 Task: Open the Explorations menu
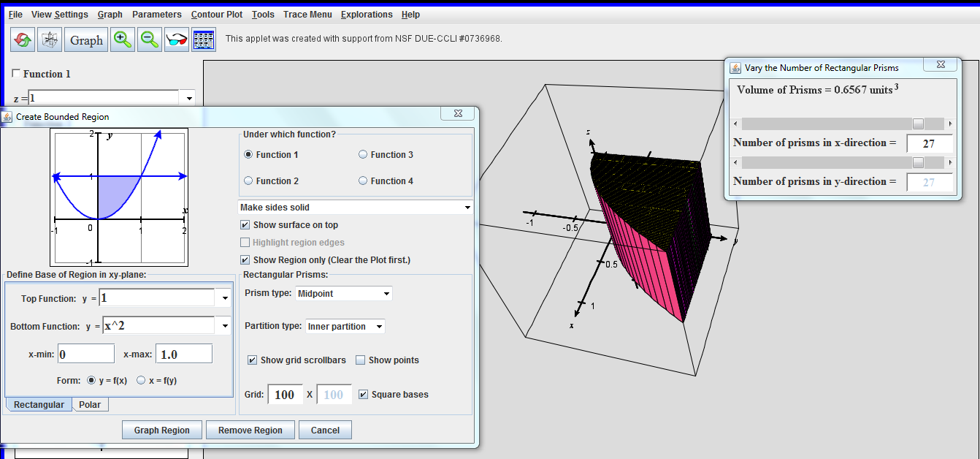(367, 14)
